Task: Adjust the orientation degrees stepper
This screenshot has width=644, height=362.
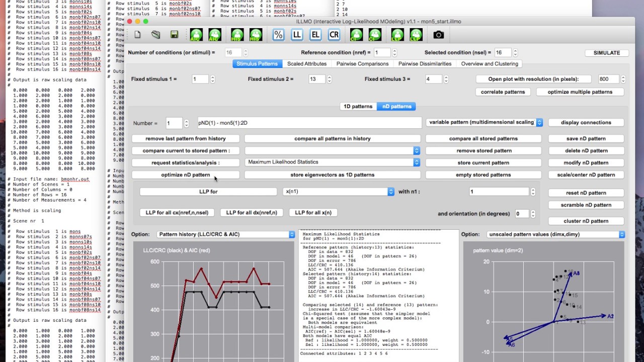Action: (x=532, y=214)
